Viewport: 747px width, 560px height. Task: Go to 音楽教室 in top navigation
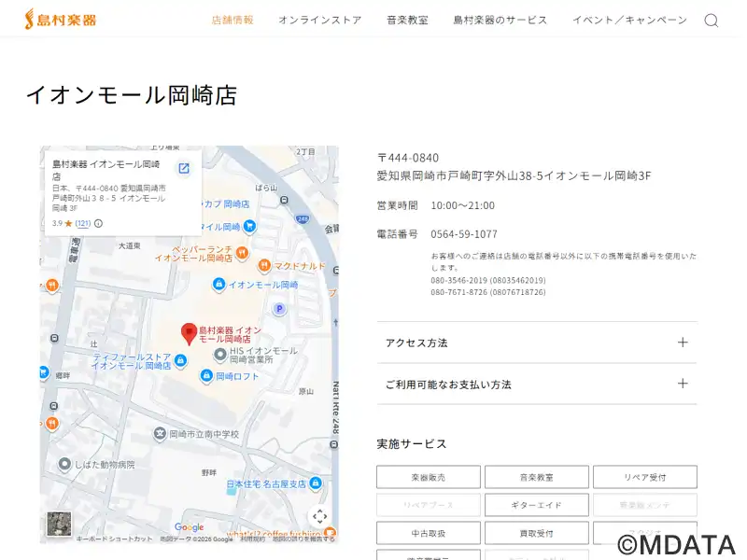[x=407, y=20]
